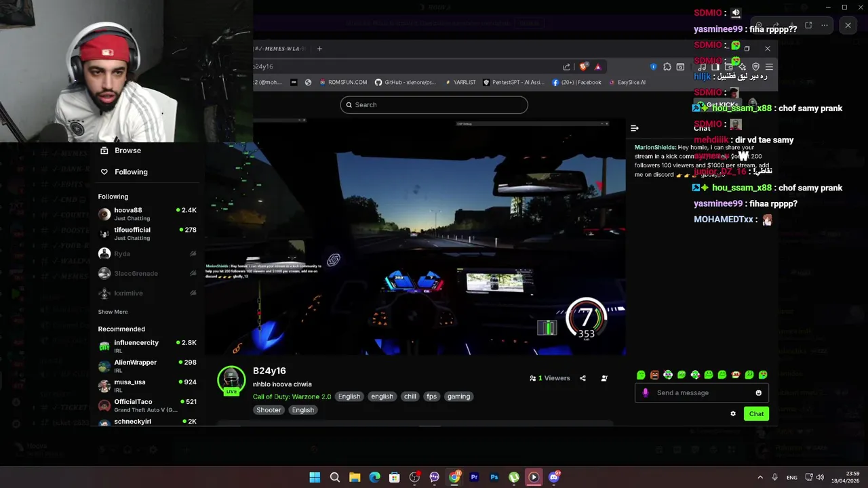This screenshot has width=868, height=488.
Task: Click the Shooter category tag
Action: [269, 410]
